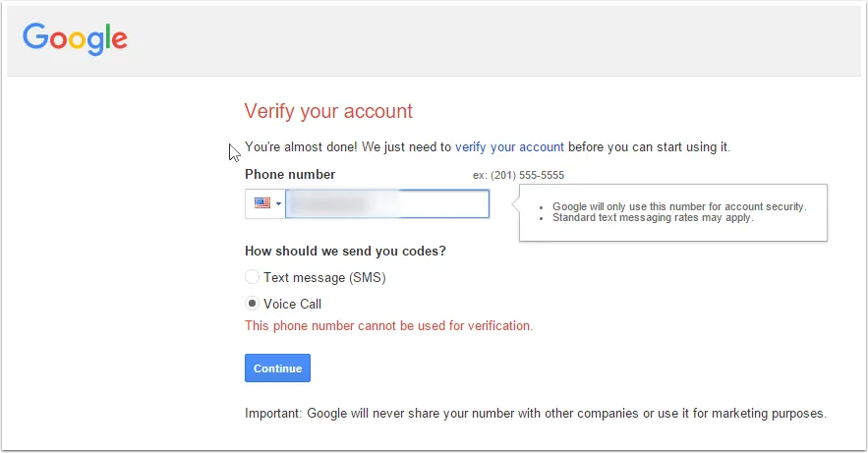
Task: Click the 'Text message (SMS)' label text
Action: [x=324, y=277]
